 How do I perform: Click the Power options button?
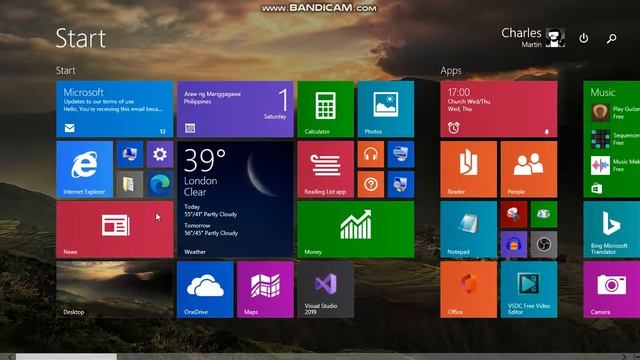tap(584, 38)
